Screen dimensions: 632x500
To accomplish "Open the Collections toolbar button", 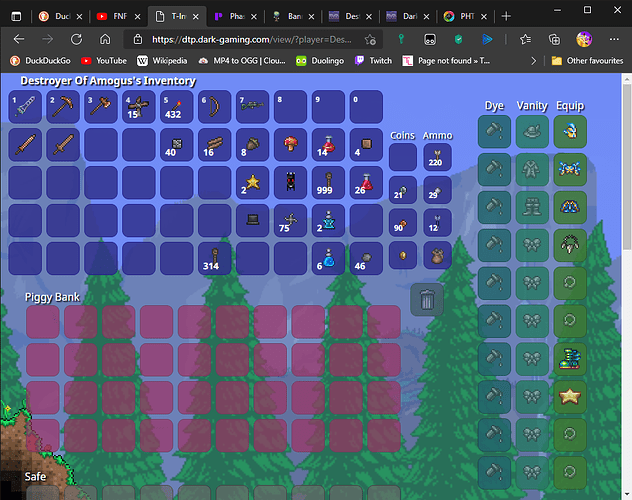I will (x=555, y=39).
